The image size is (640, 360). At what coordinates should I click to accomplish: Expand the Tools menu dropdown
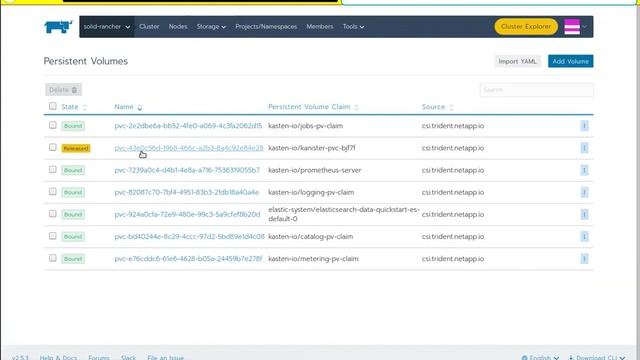click(353, 27)
